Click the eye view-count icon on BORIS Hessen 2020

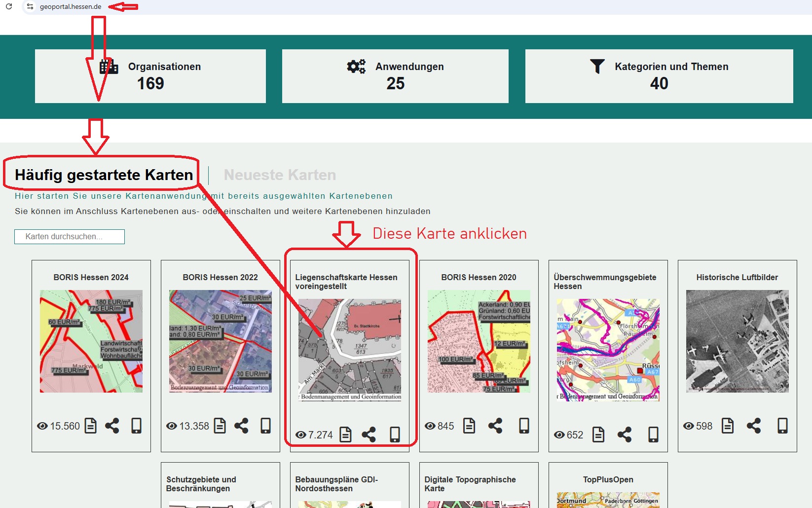[x=430, y=426]
